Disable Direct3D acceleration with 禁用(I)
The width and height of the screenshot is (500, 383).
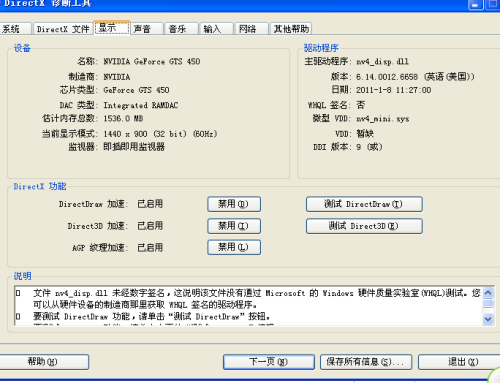(234, 226)
